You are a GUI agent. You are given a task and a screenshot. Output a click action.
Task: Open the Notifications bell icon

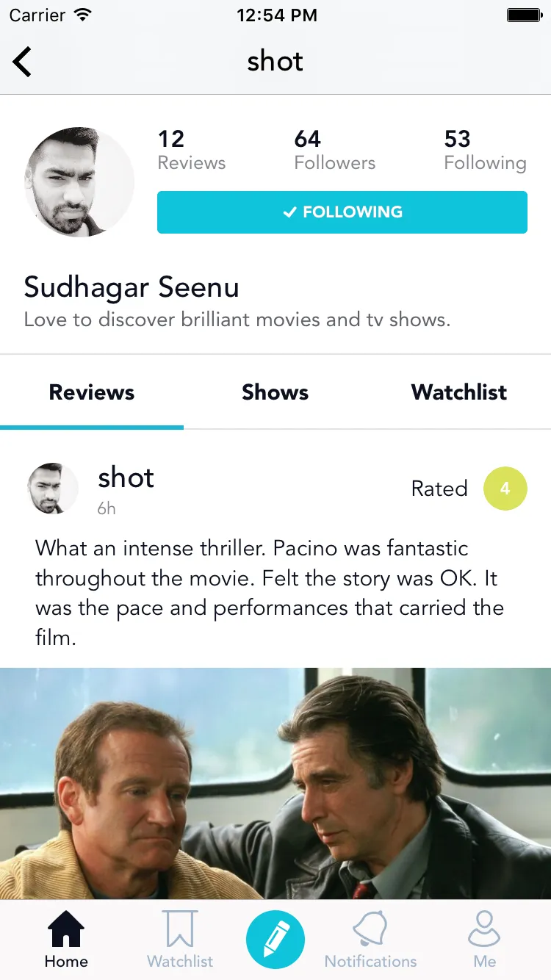(370, 929)
